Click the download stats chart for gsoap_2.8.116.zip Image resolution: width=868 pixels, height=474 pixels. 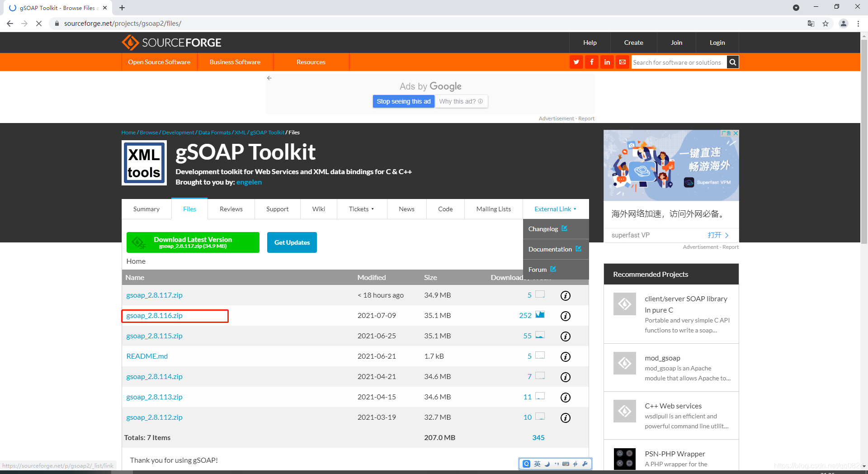[x=541, y=314]
